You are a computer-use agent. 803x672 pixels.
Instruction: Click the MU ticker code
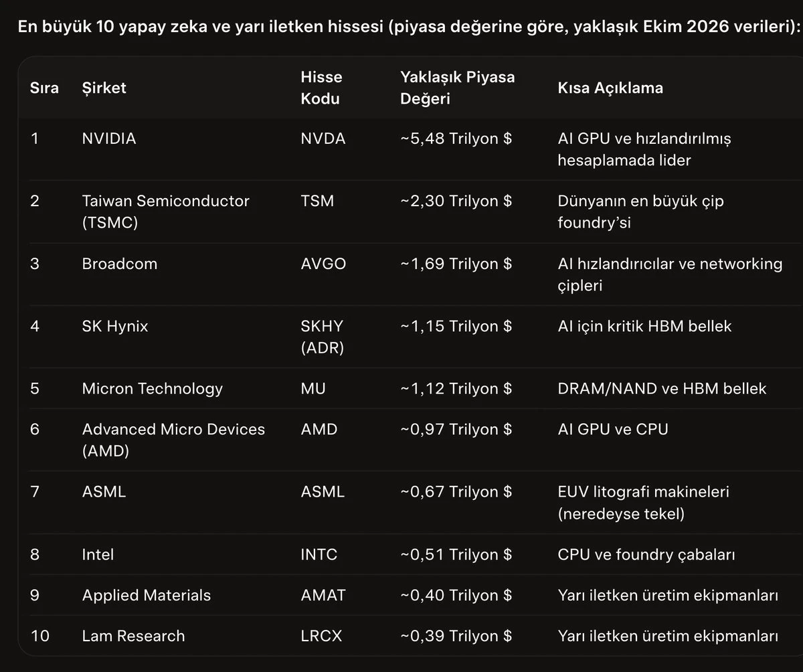[313, 388]
